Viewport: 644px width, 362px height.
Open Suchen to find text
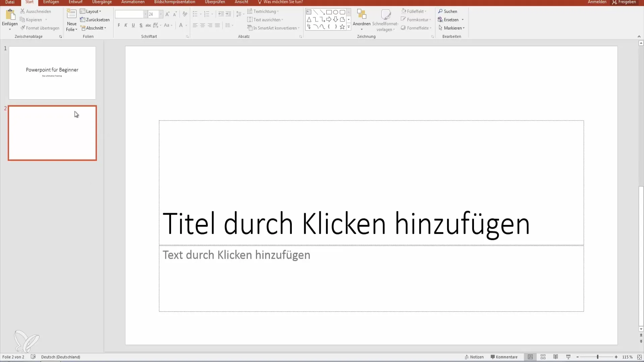pos(447,11)
